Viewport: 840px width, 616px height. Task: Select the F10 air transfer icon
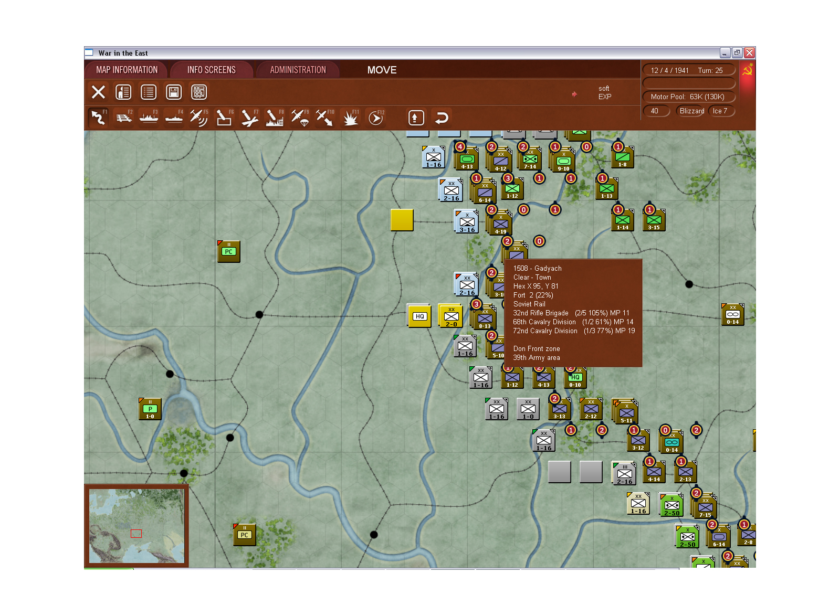pyautogui.click(x=325, y=118)
